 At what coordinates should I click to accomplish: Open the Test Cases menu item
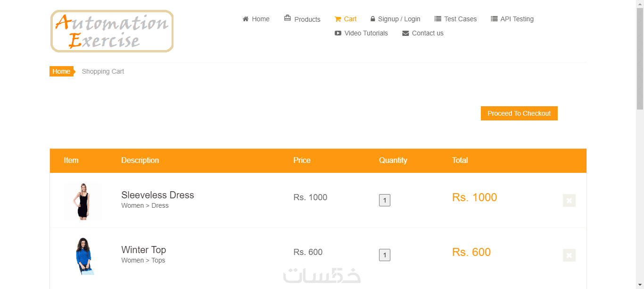click(460, 19)
